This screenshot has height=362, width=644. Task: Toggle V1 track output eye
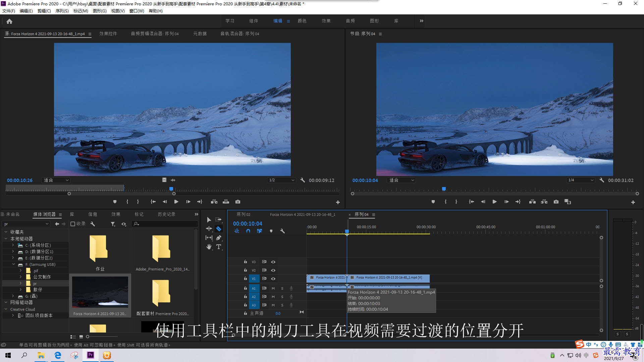[273, 279]
